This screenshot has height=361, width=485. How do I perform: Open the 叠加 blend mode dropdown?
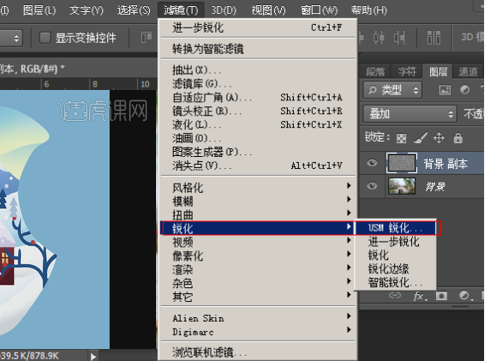(x=410, y=114)
